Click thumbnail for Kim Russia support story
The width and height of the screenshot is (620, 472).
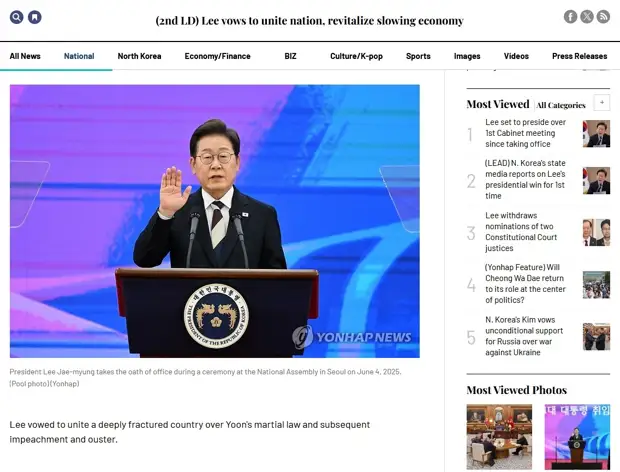tap(597, 337)
